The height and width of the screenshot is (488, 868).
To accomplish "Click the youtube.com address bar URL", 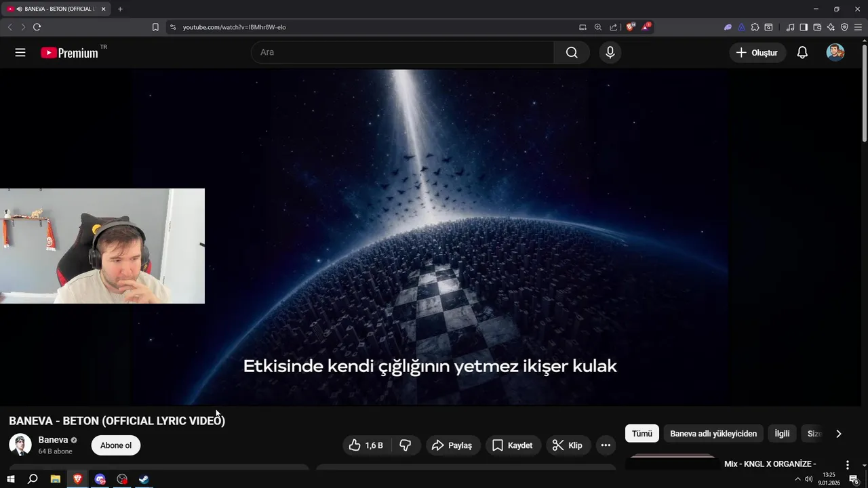I will [234, 27].
